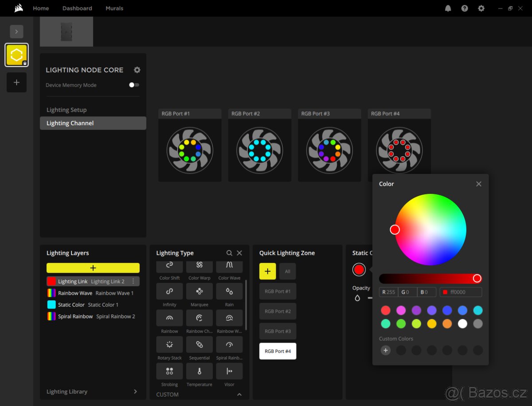
Task: Choose the Strobing lighting effect
Action: point(169,371)
